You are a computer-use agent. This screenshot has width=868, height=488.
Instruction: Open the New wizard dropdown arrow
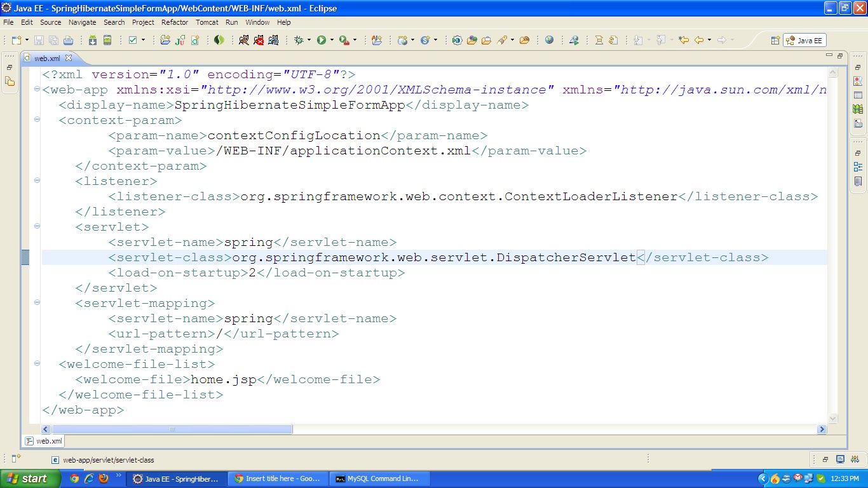tap(27, 40)
